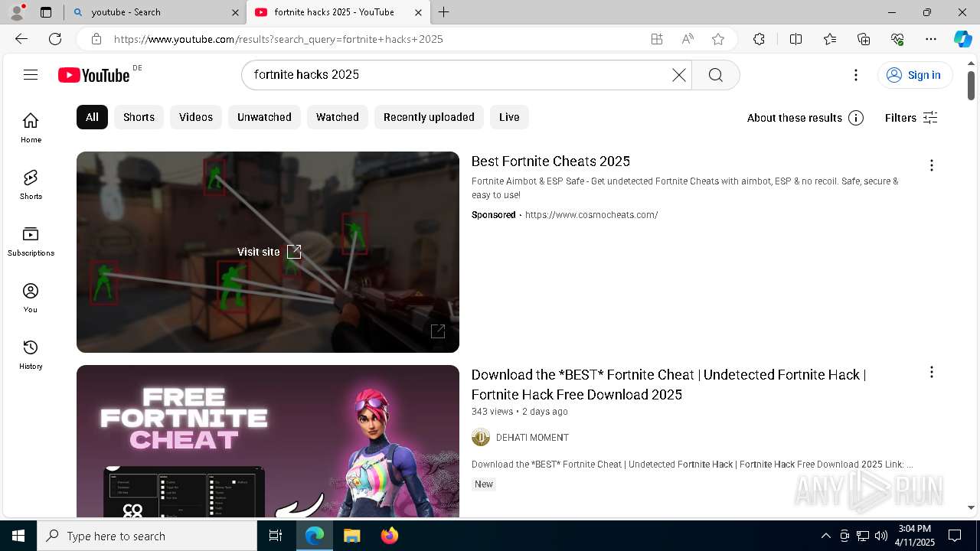The width and height of the screenshot is (980, 551).
Task: Filter results by Unwatched chip
Action: (x=264, y=117)
